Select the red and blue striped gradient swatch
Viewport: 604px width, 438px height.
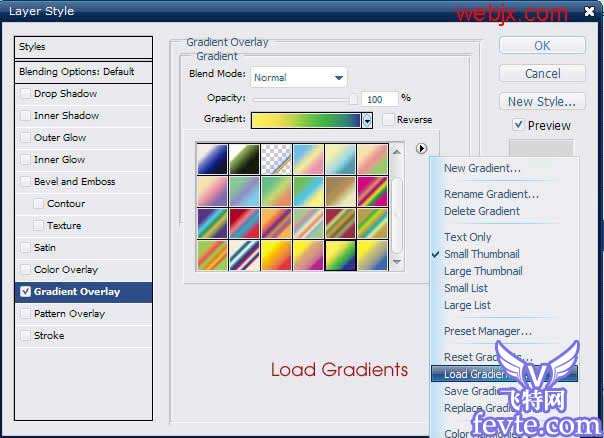tap(244, 223)
